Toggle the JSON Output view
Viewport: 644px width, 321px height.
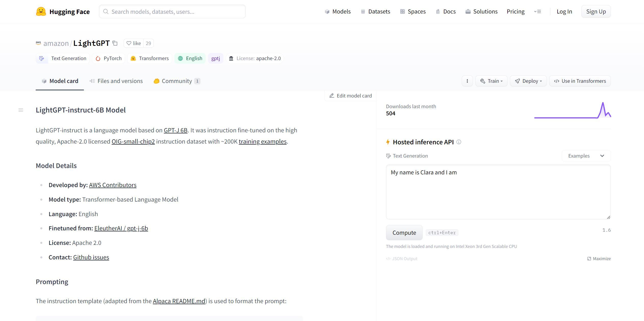click(x=402, y=259)
